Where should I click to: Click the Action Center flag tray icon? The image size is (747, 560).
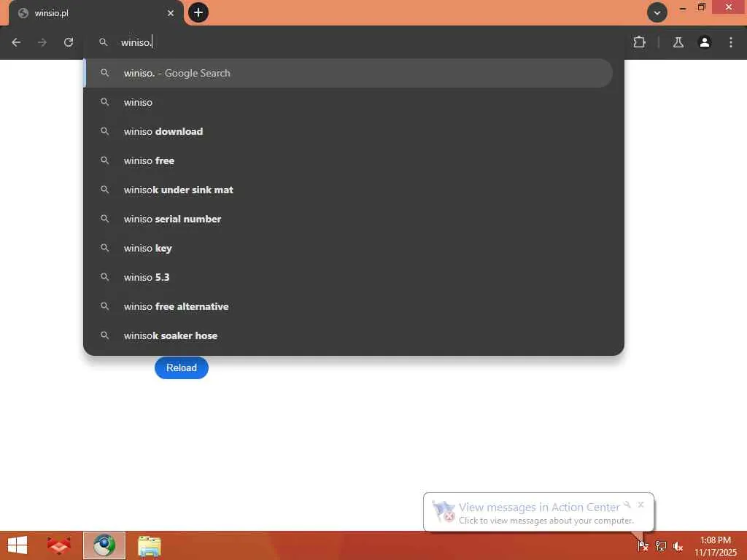(x=643, y=545)
